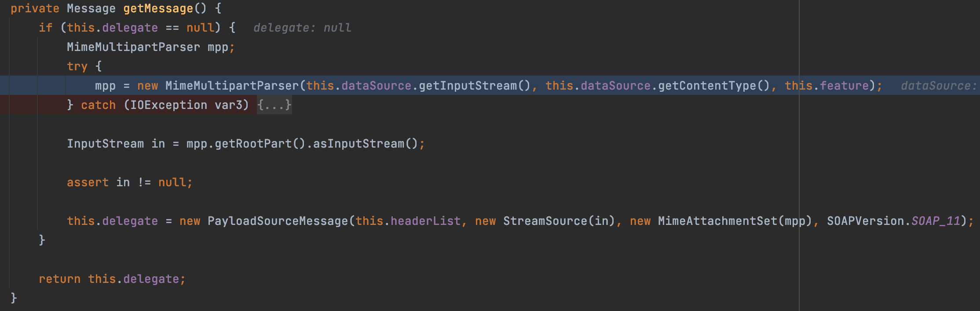Click the assert keyword

(x=88, y=182)
